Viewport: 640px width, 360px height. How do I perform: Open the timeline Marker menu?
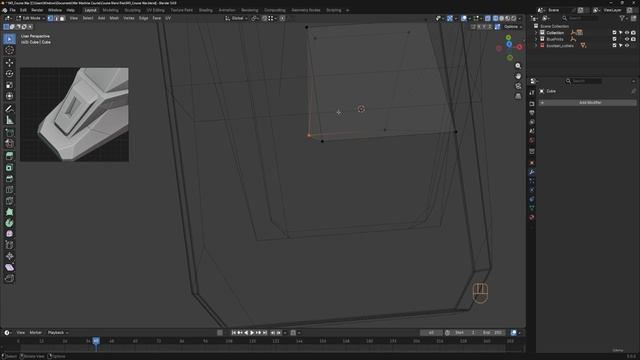(36, 333)
